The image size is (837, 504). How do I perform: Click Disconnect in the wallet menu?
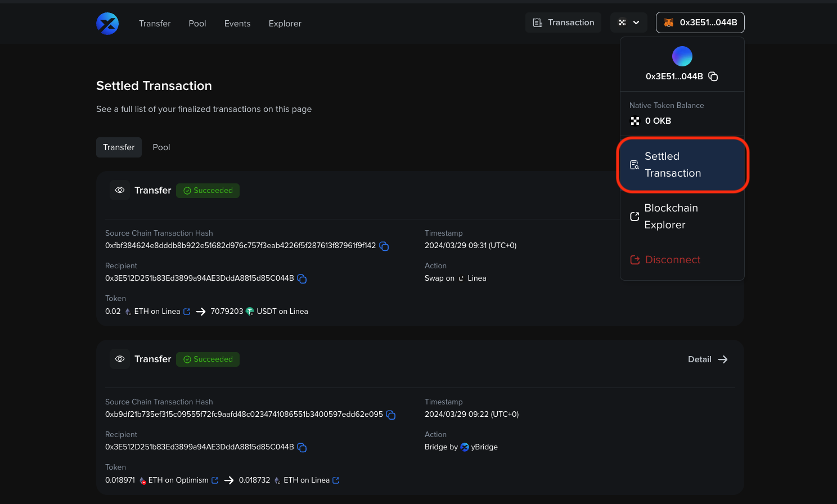(672, 259)
